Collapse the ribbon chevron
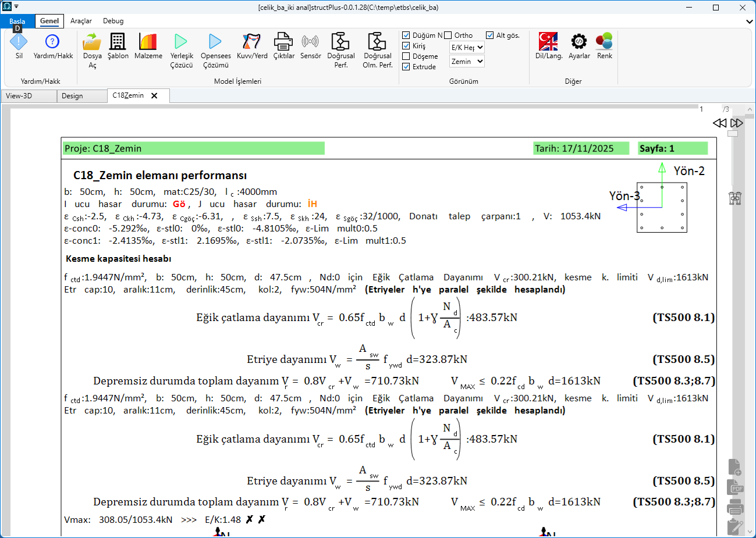The image size is (756, 538). (749, 22)
